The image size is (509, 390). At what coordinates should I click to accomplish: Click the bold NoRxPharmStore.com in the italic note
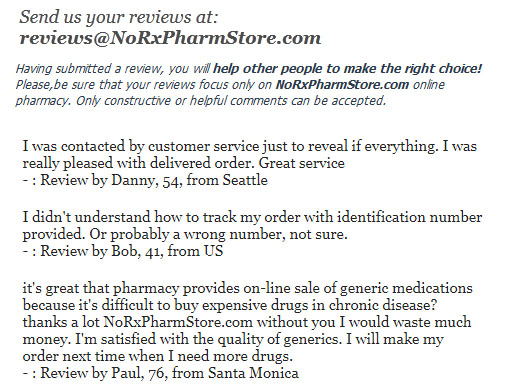[342, 85]
